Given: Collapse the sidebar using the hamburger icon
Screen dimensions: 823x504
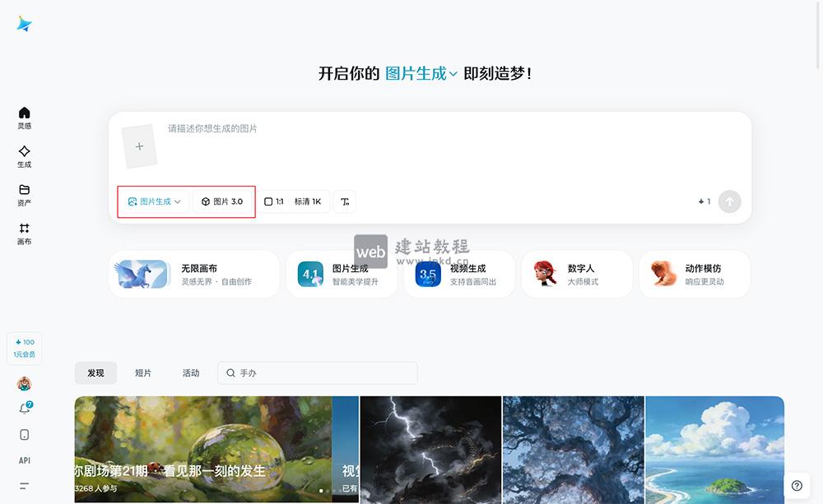Looking at the screenshot, I should (24, 485).
